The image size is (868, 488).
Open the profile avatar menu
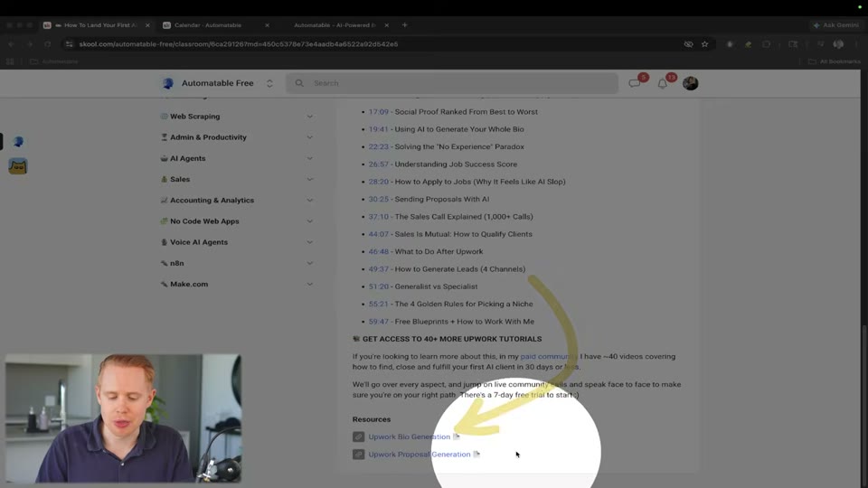click(690, 83)
